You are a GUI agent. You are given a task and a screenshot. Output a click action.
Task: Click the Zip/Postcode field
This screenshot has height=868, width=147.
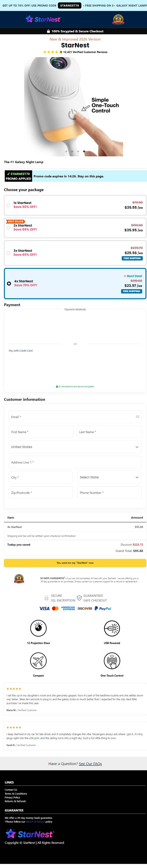click(41, 492)
